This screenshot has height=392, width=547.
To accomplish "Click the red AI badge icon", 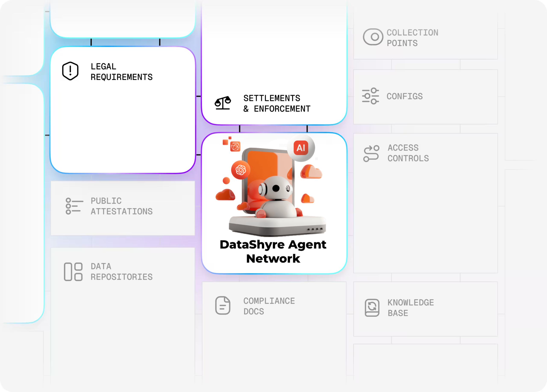I will tap(301, 148).
